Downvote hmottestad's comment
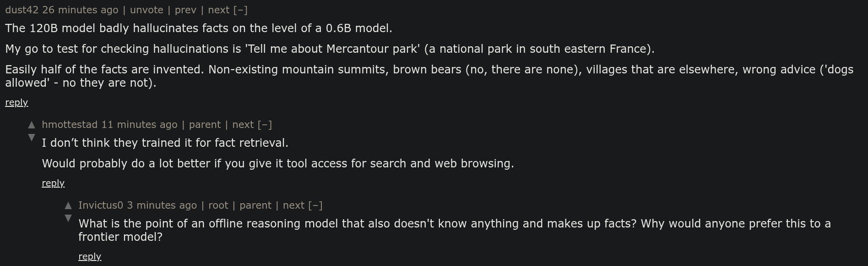Viewport: 868px width, 266px height. [x=32, y=137]
